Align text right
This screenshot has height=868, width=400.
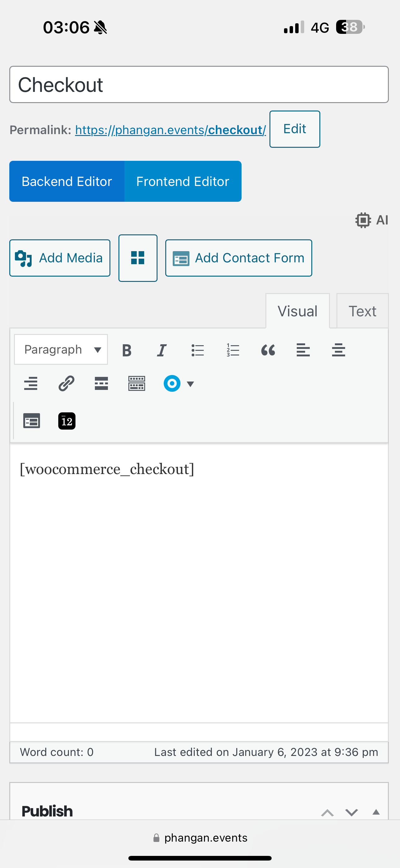[31, 383]
